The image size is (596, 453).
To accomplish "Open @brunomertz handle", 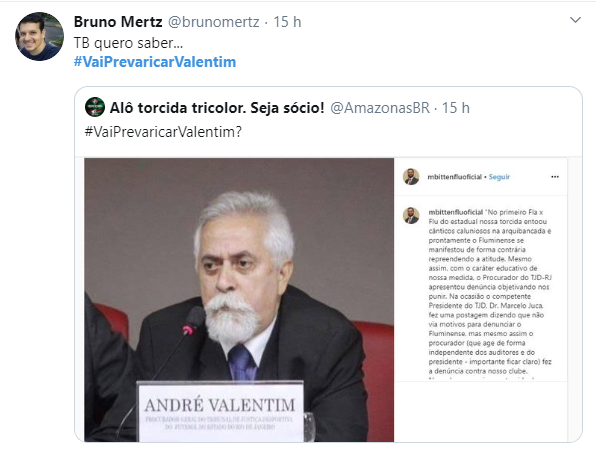I will tap(214, 22).
